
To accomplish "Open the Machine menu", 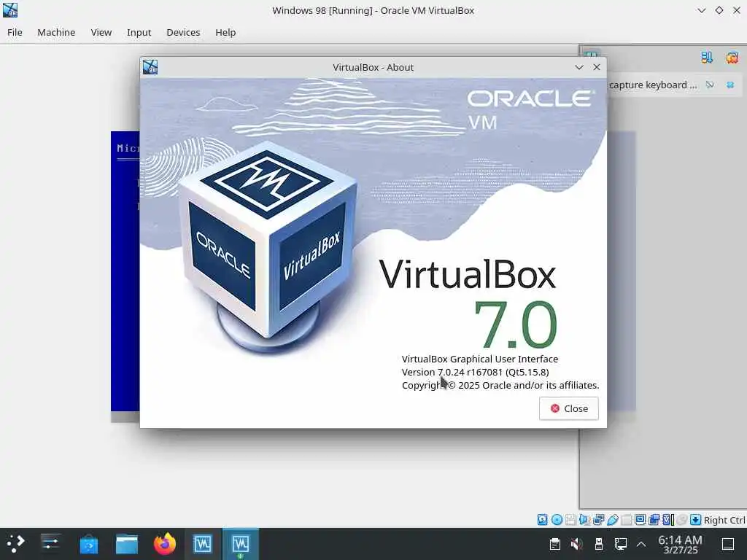I will pyautogui.click(x=56, y=32).
